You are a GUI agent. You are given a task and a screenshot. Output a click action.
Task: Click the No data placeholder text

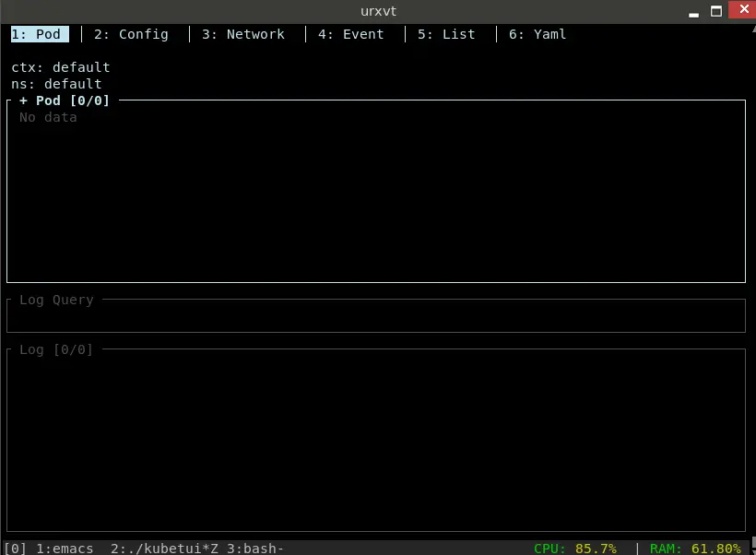47,117
